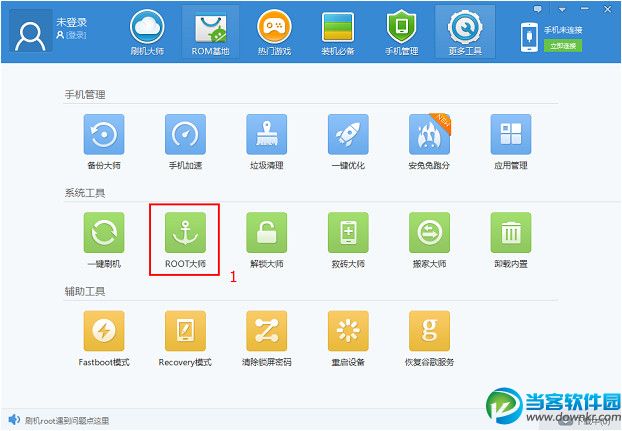Switch to ROM基地 tab

(x=210, y=33)
